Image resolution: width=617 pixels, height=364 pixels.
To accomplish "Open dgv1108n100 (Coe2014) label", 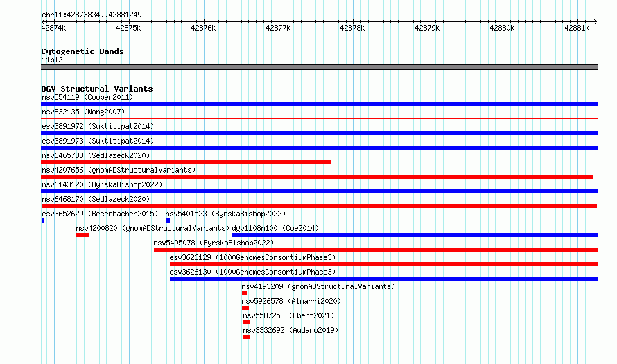I will 275,228.
